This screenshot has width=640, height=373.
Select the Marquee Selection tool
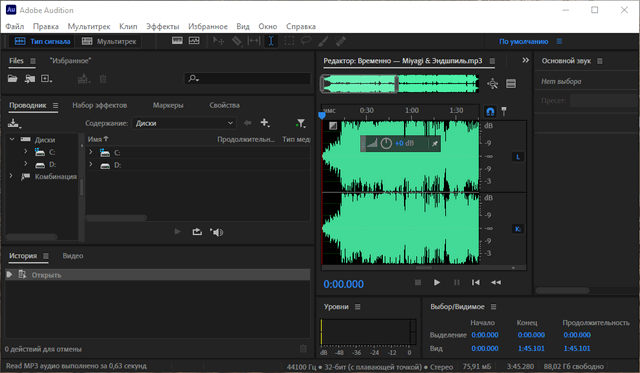click(289, 41)
